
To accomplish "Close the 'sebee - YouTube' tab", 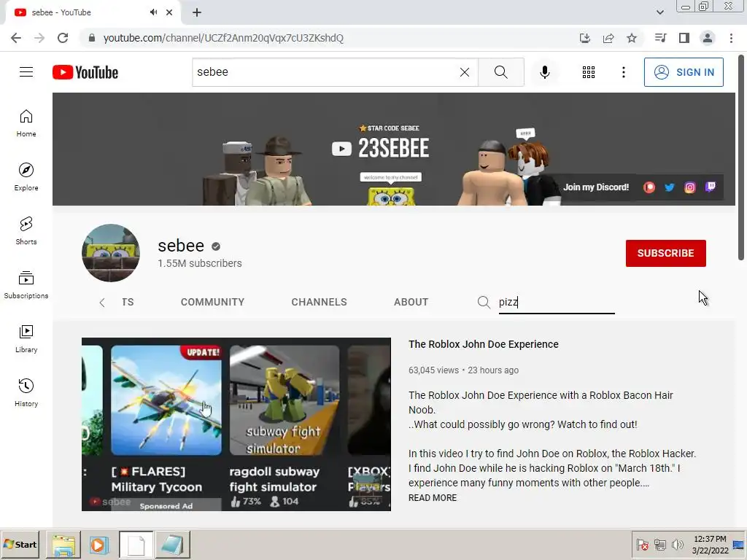I will click(169, 12).
